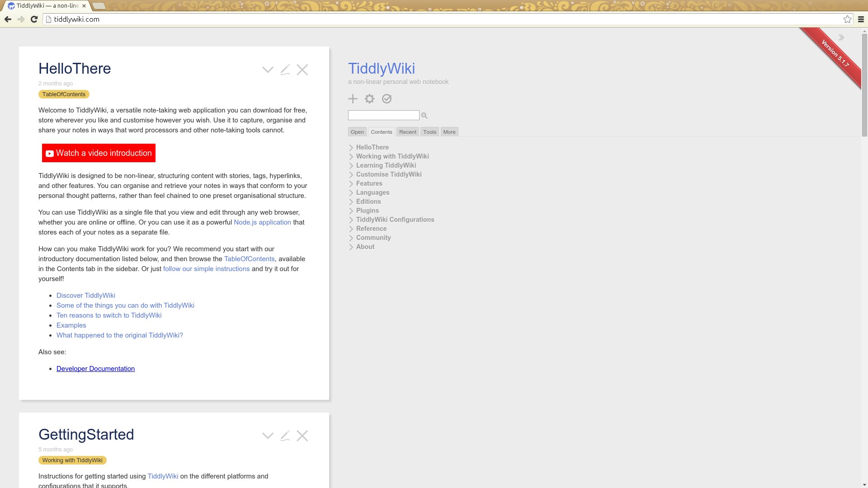868x488 pixels.
Task: Click the TiddlyWiki site title in the sidebar
Action: click(x=382, y=69)
